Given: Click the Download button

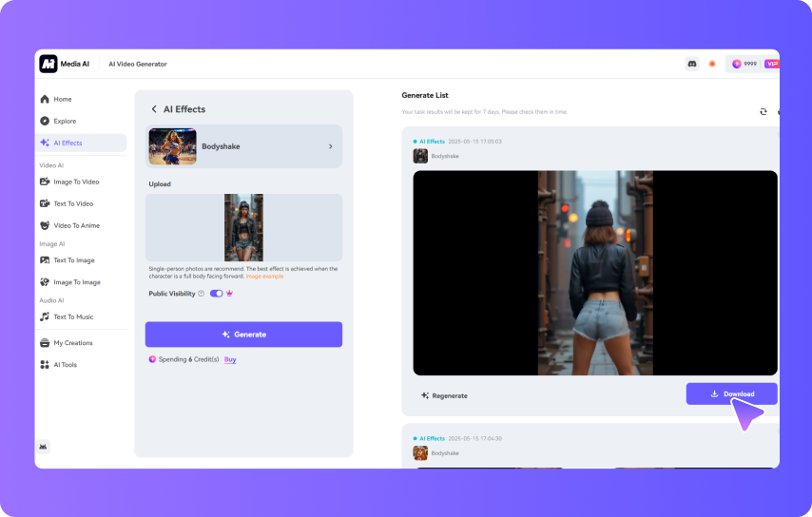Looking at the screenshot, I should click(x=731, y=393).
